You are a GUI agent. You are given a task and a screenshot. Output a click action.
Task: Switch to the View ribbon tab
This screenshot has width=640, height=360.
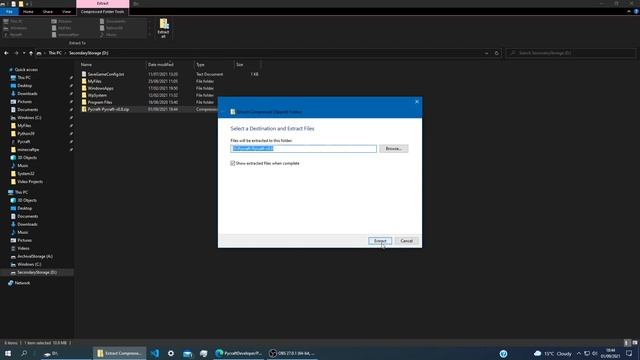click(x=66, y=12)
